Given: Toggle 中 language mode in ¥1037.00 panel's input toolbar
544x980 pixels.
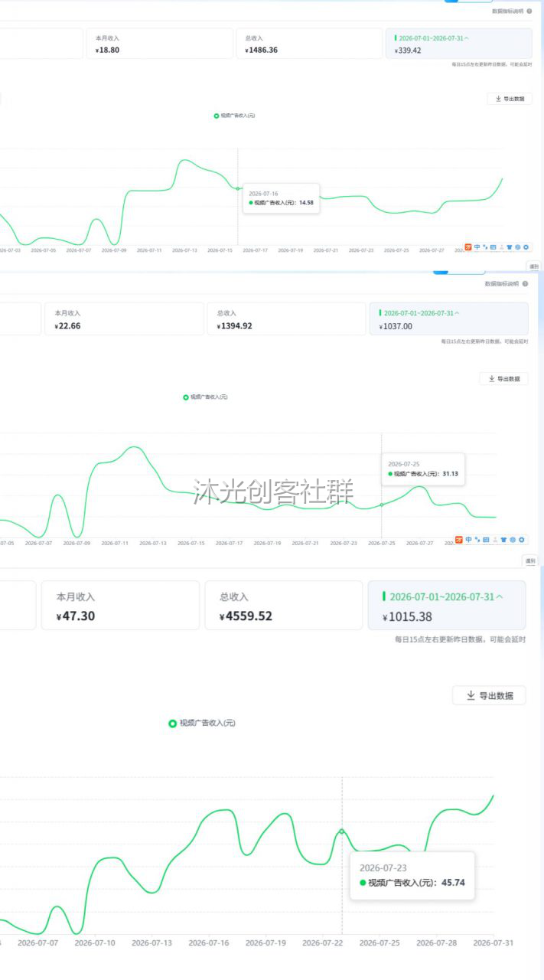Looking at the screenshot, I should coord(468,540).
